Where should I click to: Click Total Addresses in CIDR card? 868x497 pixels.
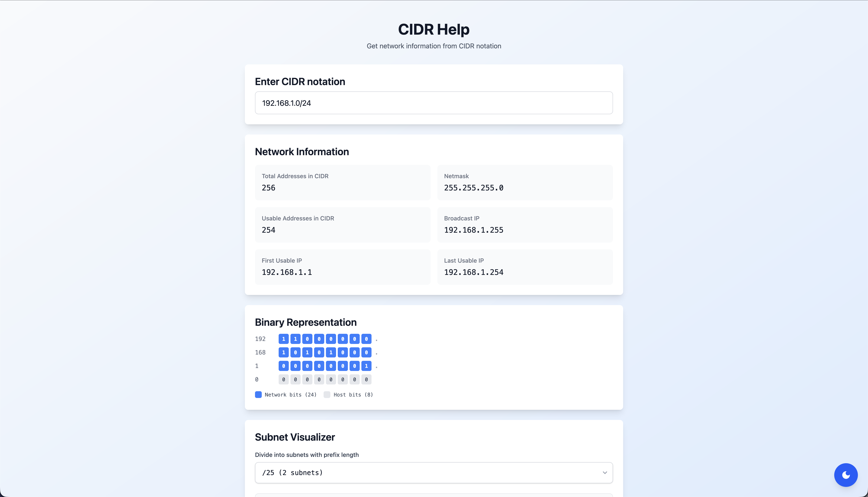pos(342,182)
